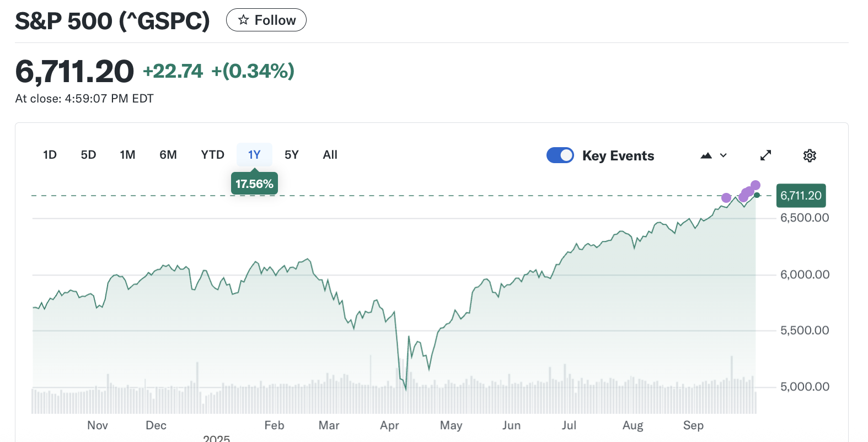Click the Follow star button
This screenshot has width=868, height=442.
(266, 20)
